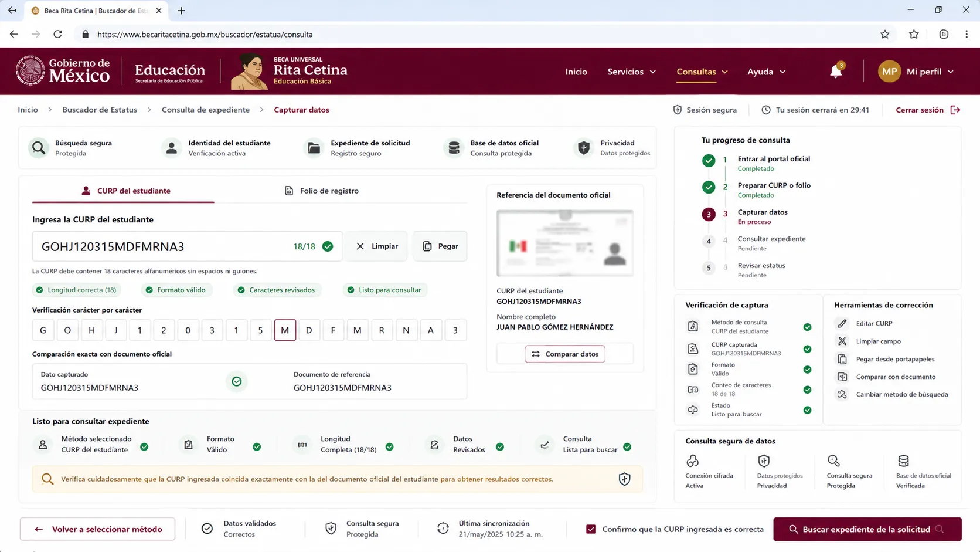Screen dimensions: 980x552
Task: Open the Mi perfil dropdown
Action: point(930,72)
